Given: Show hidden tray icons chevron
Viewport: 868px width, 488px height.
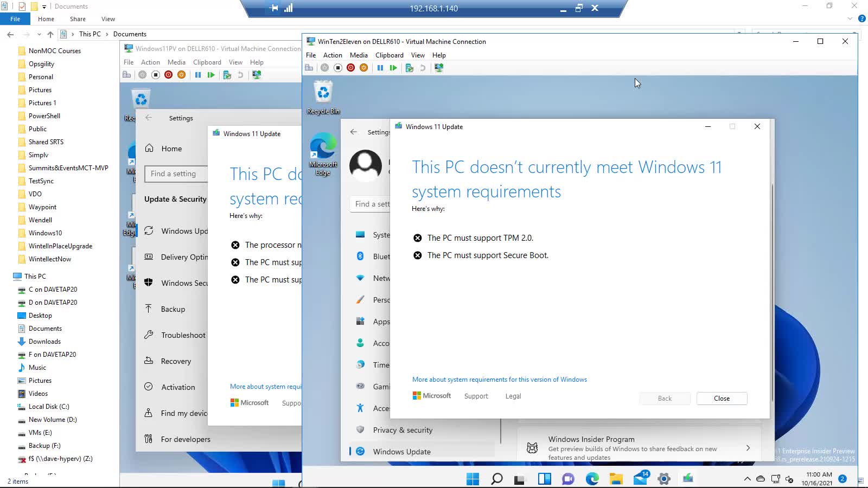Looking at the screenshot, I should [x=747, y=479].
